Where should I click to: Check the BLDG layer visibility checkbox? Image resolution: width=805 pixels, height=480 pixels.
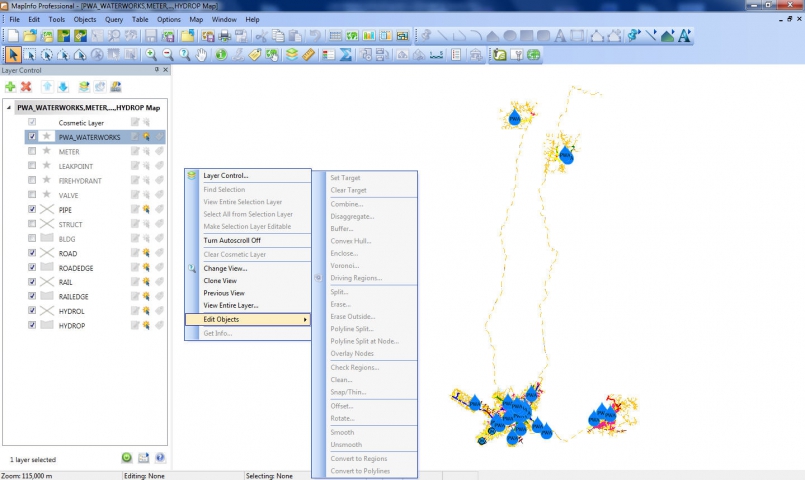pos(32,238)
